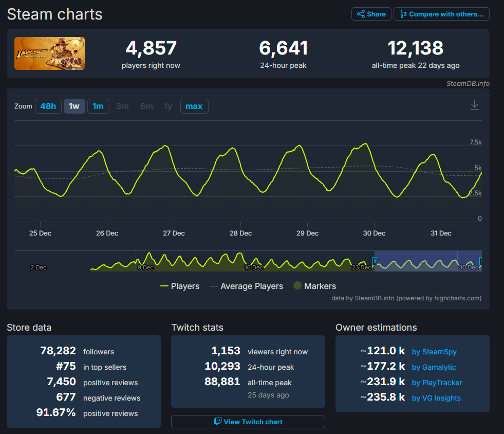
Task: Click the navigator near 9 Dec
Action: pos(145,267)
